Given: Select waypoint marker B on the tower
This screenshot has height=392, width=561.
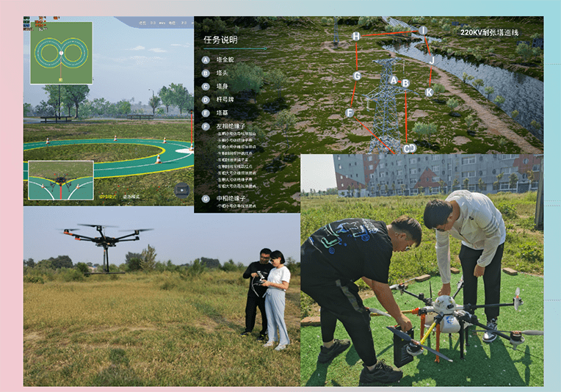Looking at the screenshot, I should point(405,84).
